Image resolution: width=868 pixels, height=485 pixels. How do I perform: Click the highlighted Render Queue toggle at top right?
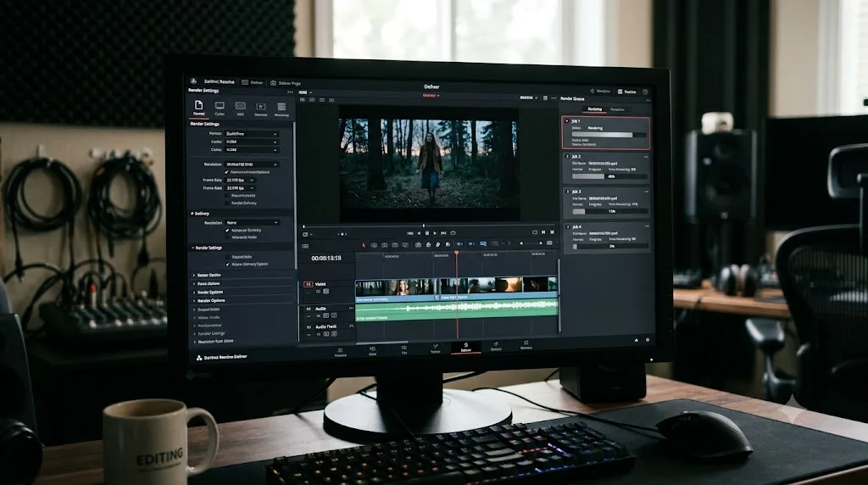pos(626,92)
